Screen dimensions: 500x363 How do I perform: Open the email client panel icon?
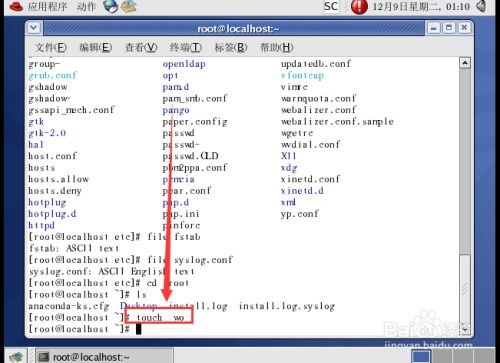click(129, 6)
